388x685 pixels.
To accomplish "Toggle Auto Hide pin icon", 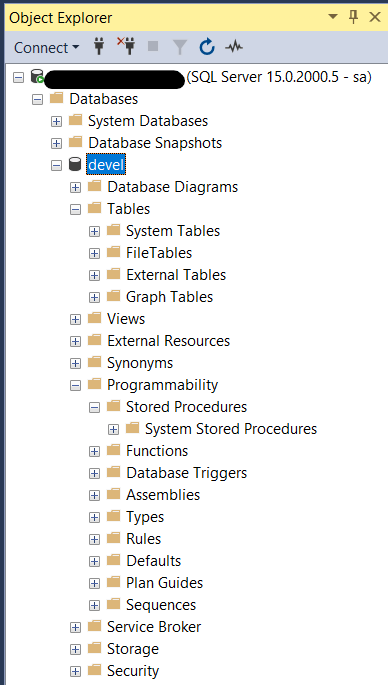I will pyautogui.click(x=353, y=17).
